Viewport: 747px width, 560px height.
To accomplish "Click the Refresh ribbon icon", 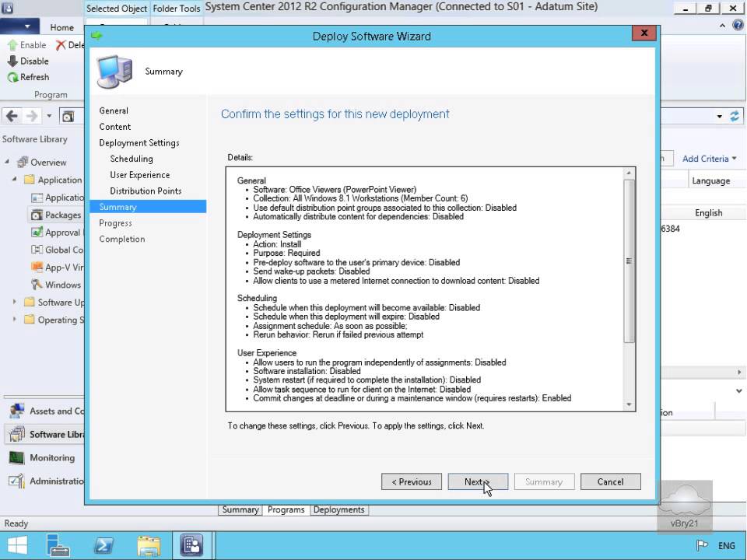I will [x=13, y=77].
